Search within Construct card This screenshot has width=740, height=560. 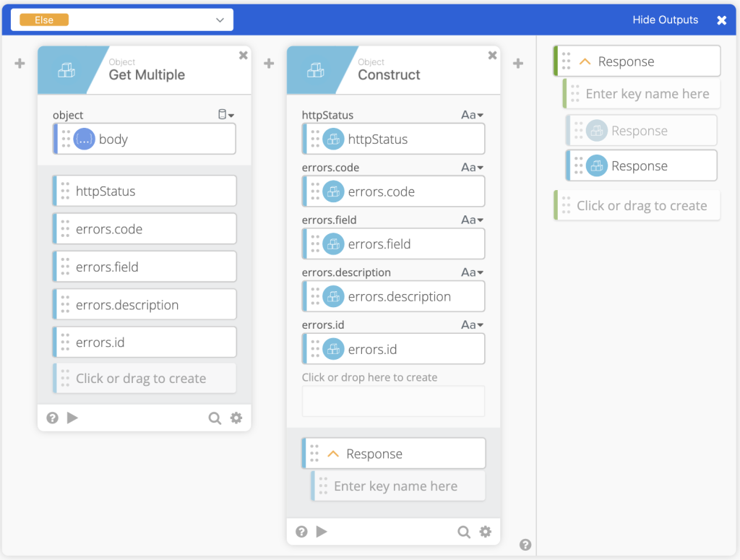click(x=464, y=532)
